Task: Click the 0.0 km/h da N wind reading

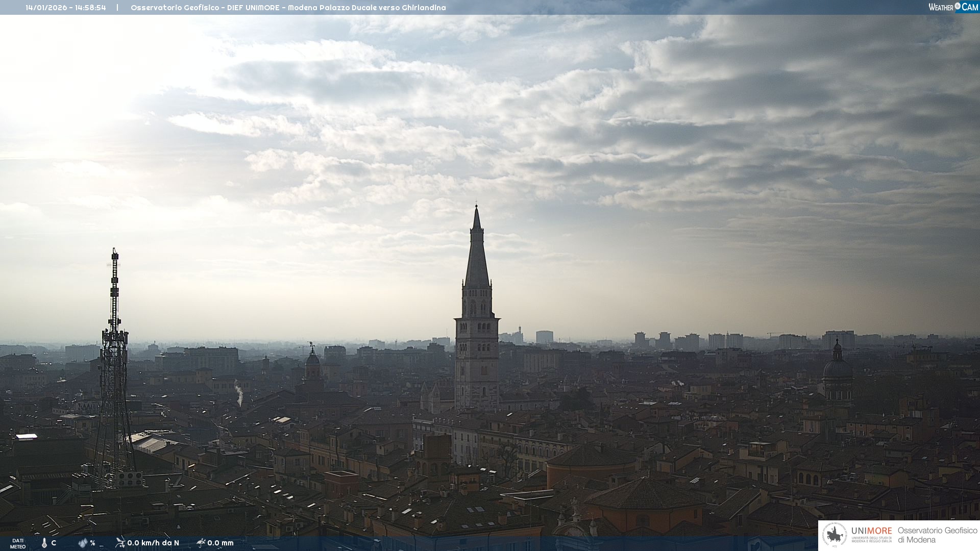Action: pos(153,543)
